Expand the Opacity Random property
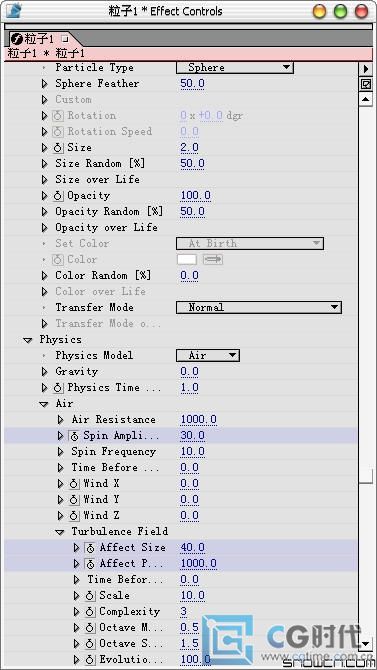Viewport: 377px width, 670px height. click(44, 212)
